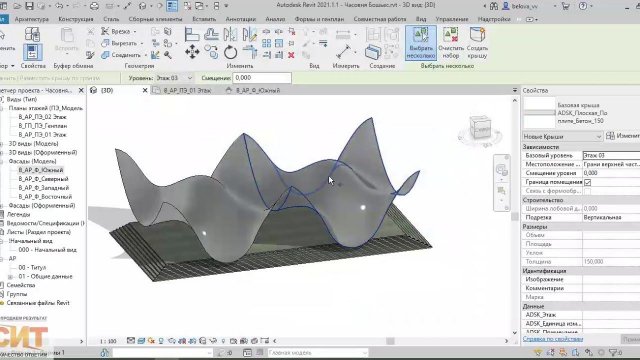Image resolution: width=640 pixels, height=360 pixels.
Task: Open the 'Главная модель' design option dropdown
Action: (318, 352)
